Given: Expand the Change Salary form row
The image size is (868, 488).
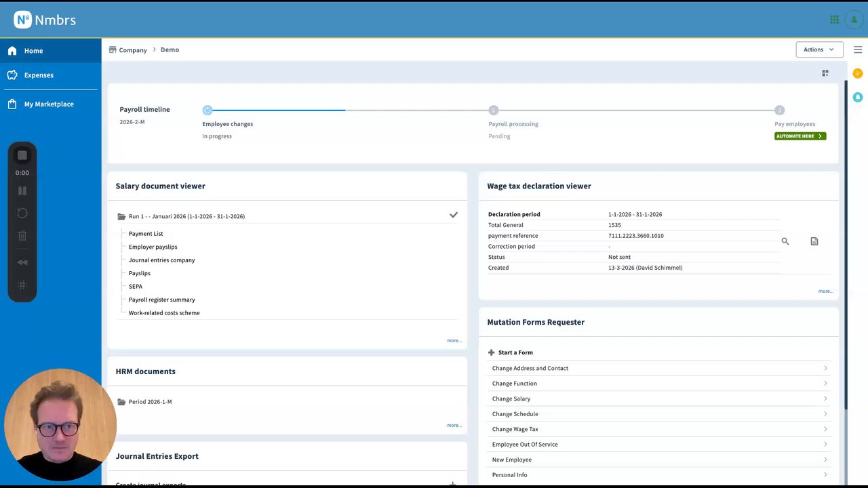Looking at the screenshot, I should pyautogui.click(x=659, y=399).
